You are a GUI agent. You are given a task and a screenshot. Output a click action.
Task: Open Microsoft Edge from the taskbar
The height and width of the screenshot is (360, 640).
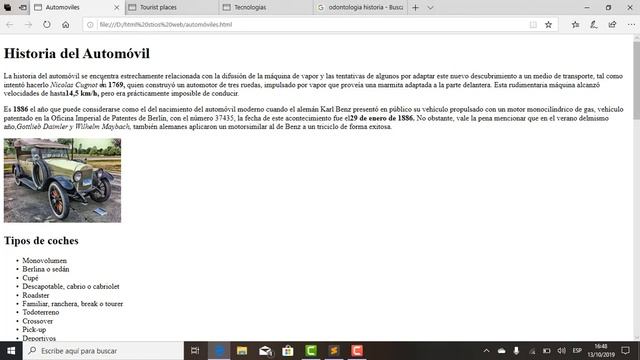pos(219,351)
